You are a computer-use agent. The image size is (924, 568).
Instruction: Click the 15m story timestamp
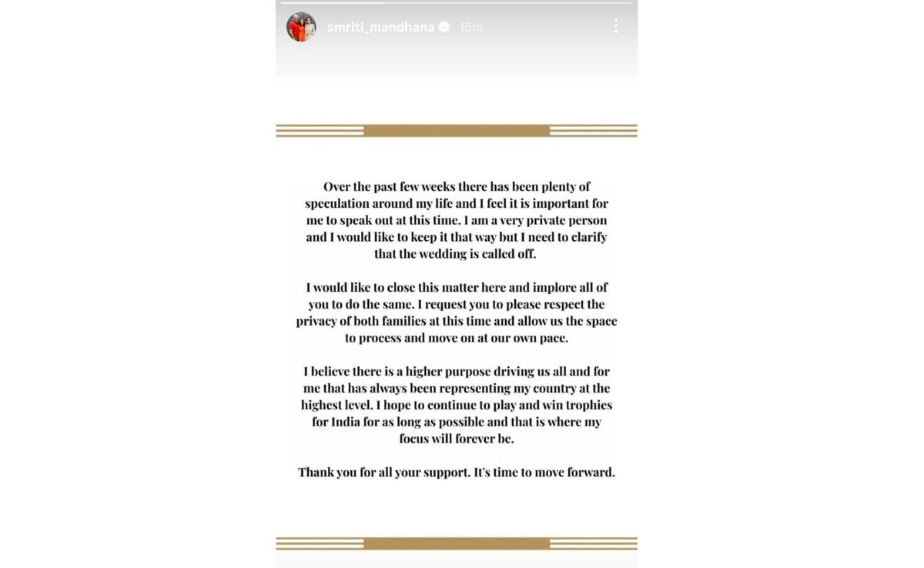pos(470,27)
